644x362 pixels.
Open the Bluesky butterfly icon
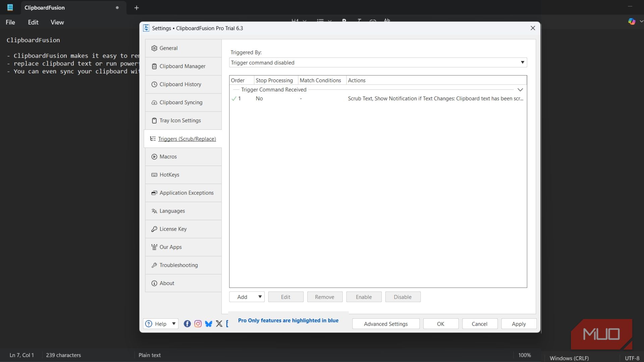point(209,324)
